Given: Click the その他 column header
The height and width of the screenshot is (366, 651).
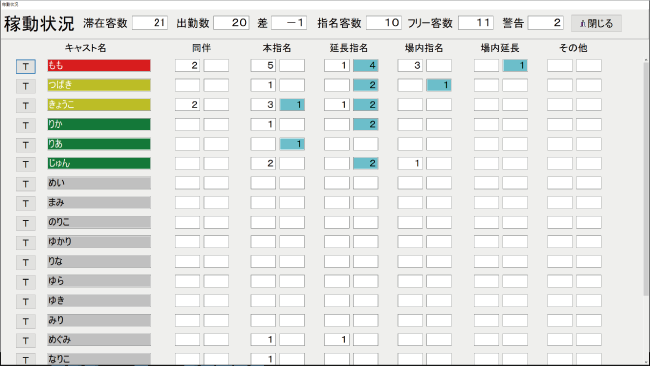Looking at the screenshot, I should (x=573, y=48).
